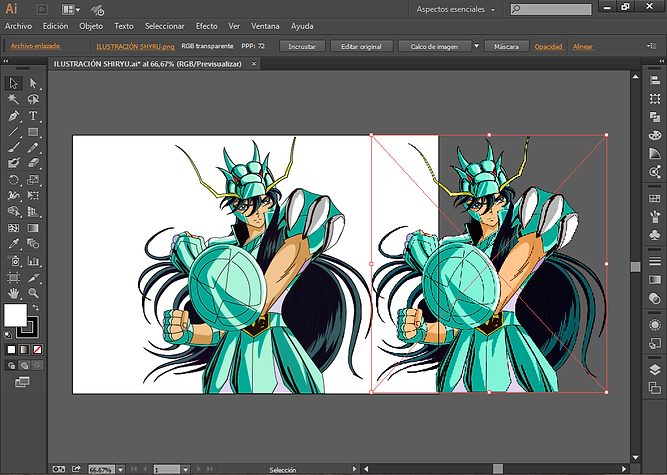The image size is (667, 475).
Task: Open the zoom level dropdown arrow
Action: tap(121, 469)
